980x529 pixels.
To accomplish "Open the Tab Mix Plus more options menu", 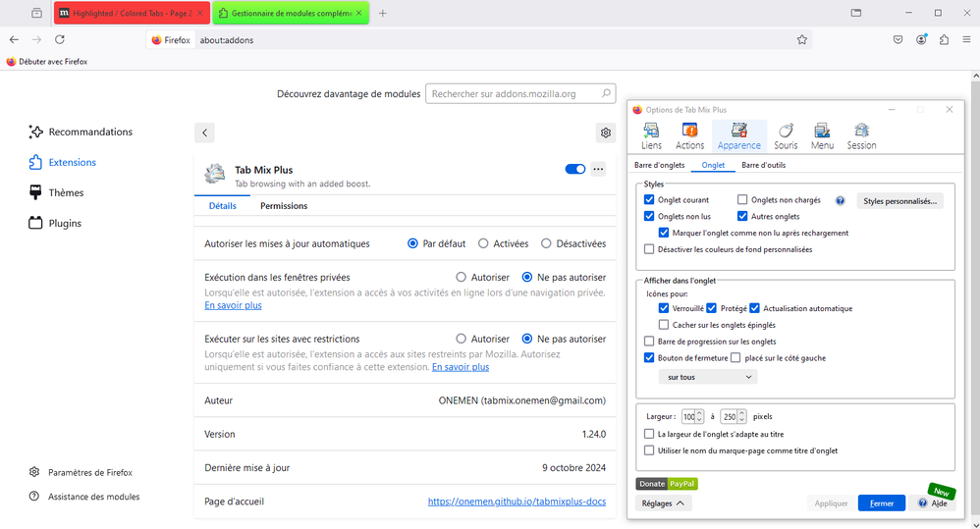I will point(598,169).
